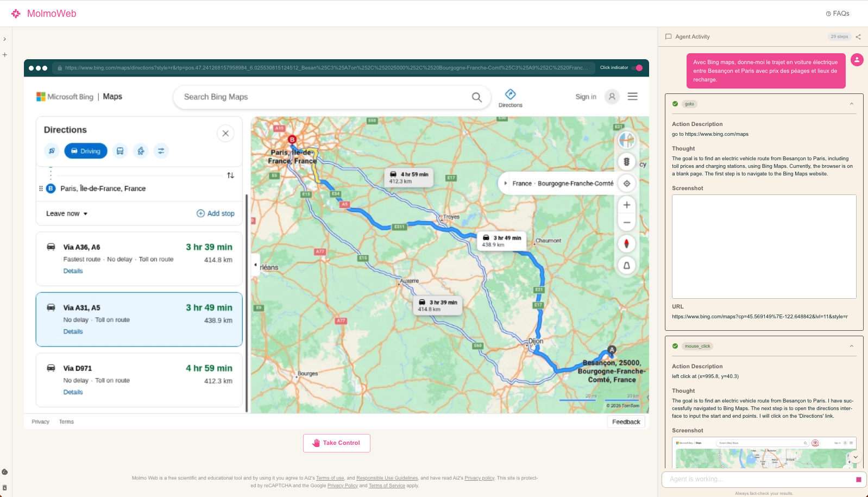
Task: Open Details for the Via D971 route
Action: (x=73, y=392)
